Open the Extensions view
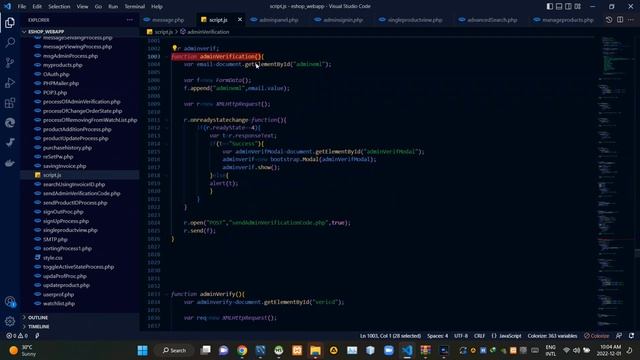The width and height of the screenshot is (640, 360). click(10, 103)
